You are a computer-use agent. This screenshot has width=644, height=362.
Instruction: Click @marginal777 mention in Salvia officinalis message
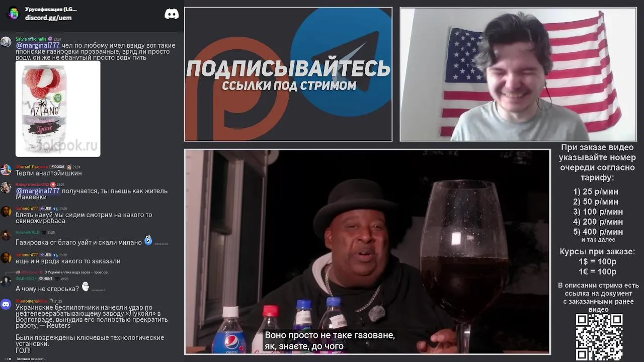point(38,45)
